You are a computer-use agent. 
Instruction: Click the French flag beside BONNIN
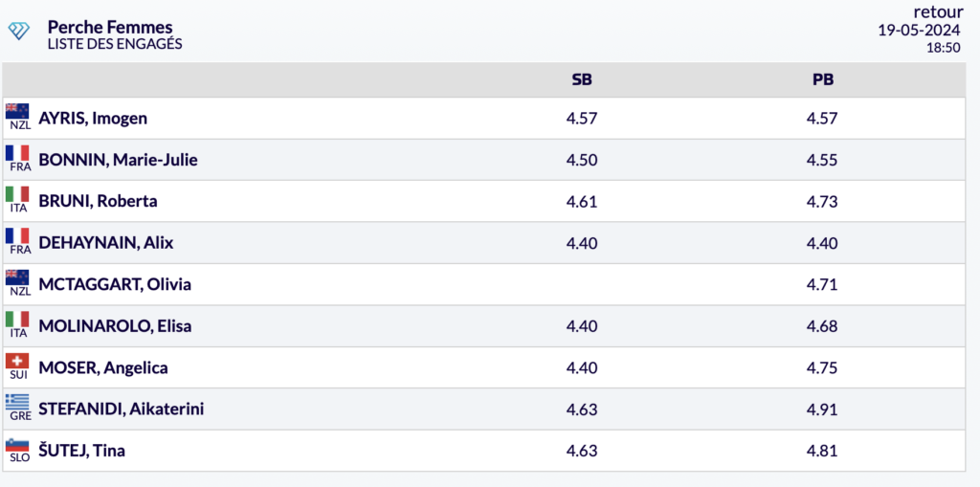(x=17, y=153)
